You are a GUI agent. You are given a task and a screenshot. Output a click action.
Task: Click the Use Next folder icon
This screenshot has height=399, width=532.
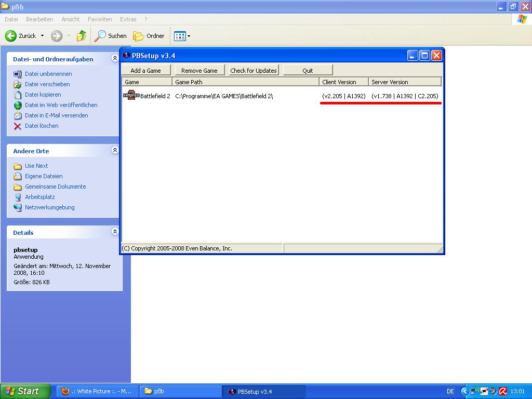click(18, 166)
